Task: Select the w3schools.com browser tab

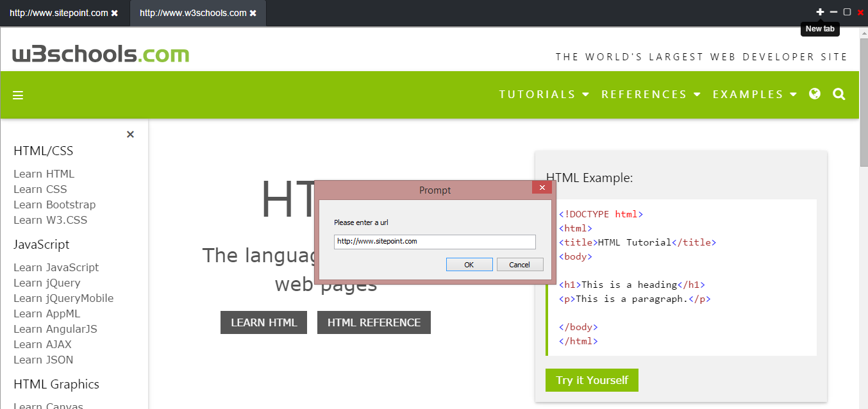Action: tap(192, 12)
